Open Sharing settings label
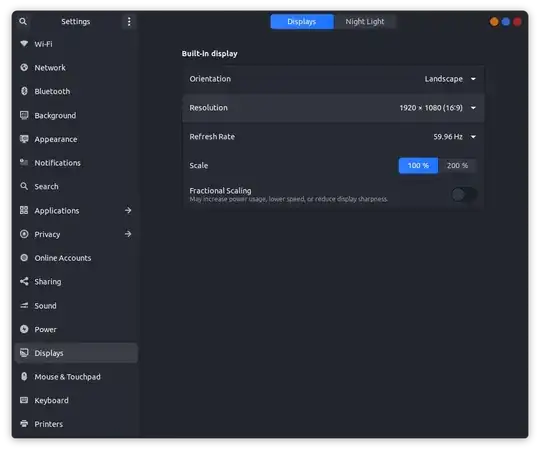This screenshot has width=540, height=451. click(x=48, y=282)
